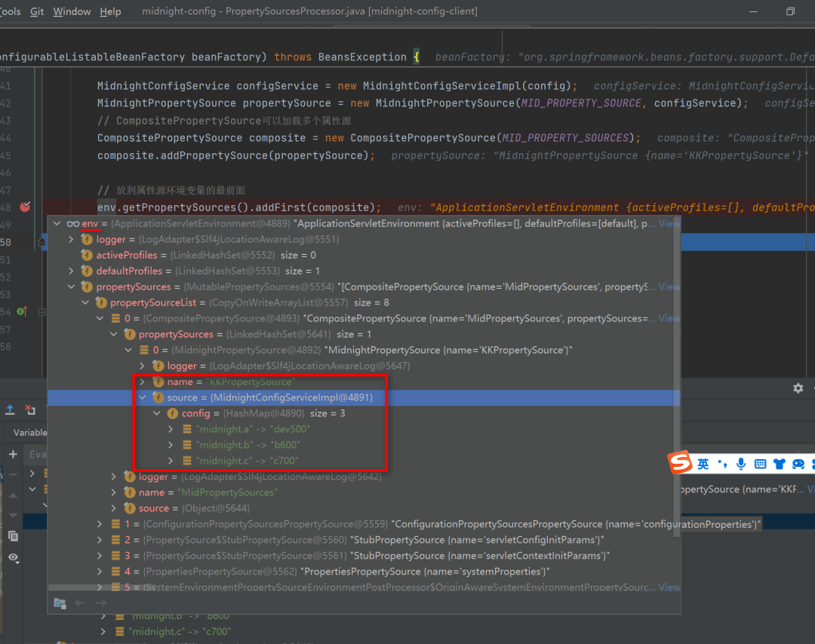Expand entry 2 servletConfigInitParams StubPropertySource

click(x=100, y=540)
